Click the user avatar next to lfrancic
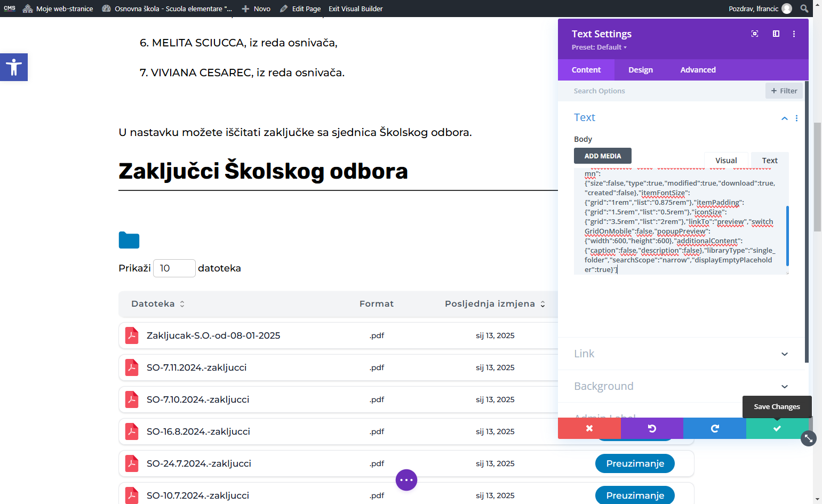The image size is (822, 504). pos(787,9)
